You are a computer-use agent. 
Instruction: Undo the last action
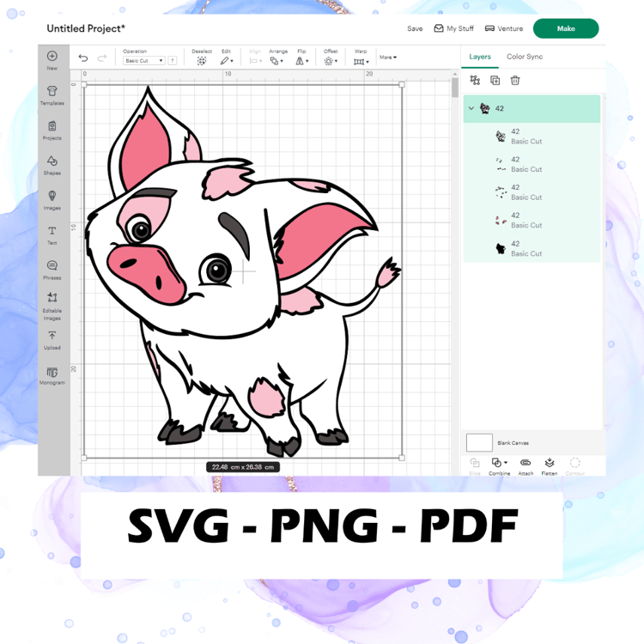tap(83, 58)
